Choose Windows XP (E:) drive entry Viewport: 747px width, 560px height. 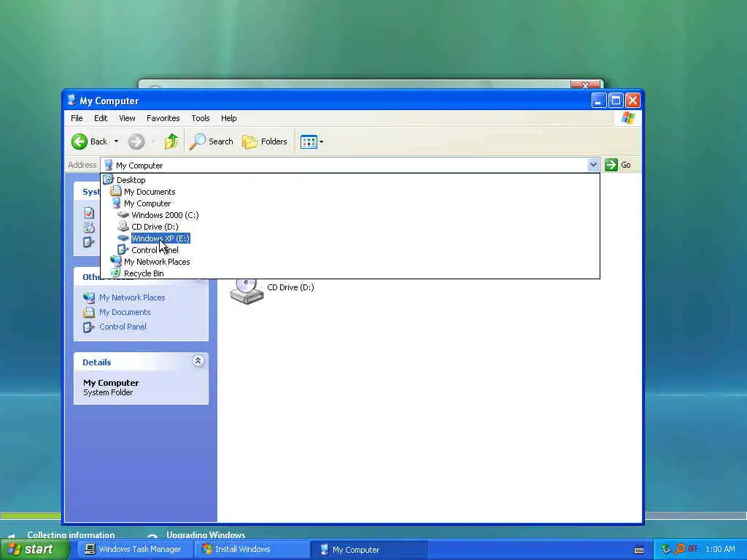160,238
